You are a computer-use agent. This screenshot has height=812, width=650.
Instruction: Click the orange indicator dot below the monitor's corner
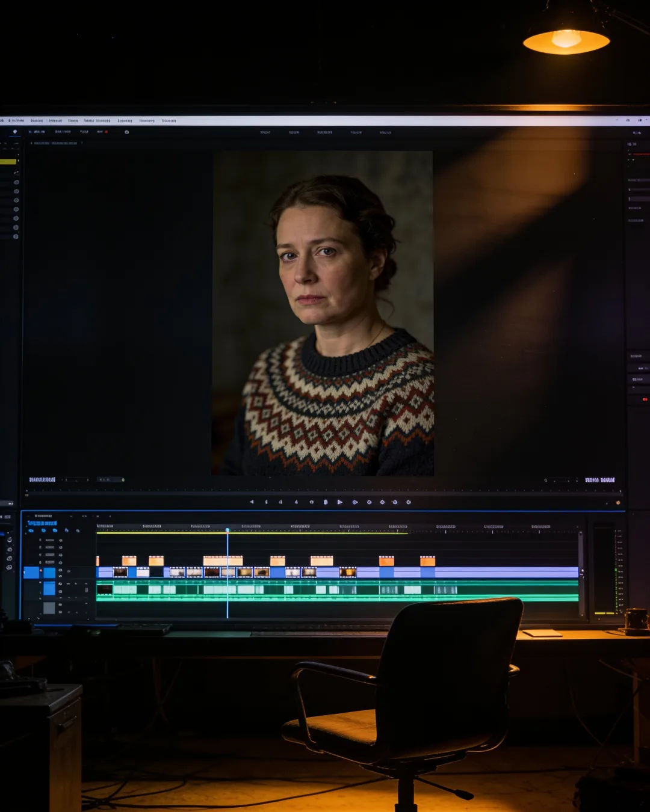(618, 502)
